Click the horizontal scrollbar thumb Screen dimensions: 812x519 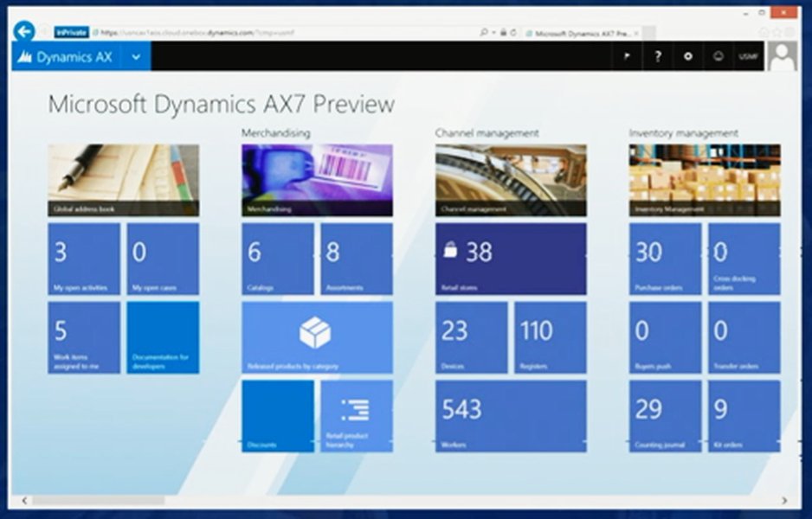(x=99, y=500)
